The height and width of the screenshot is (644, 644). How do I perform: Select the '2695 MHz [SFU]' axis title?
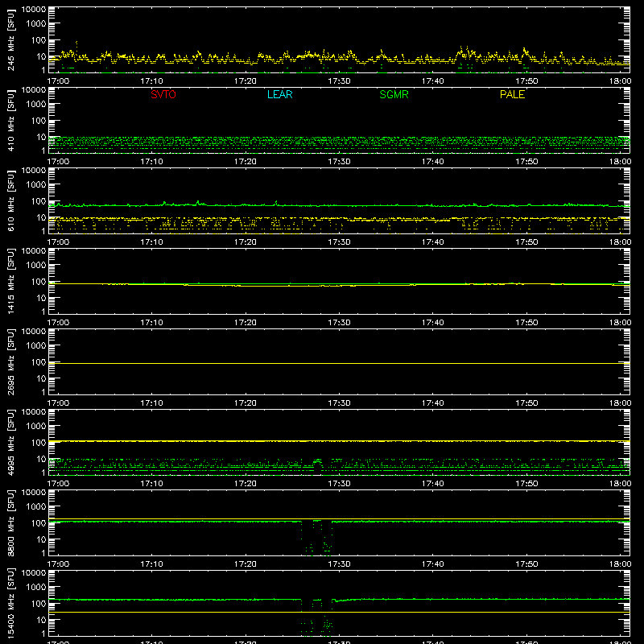tap(10, 361)
